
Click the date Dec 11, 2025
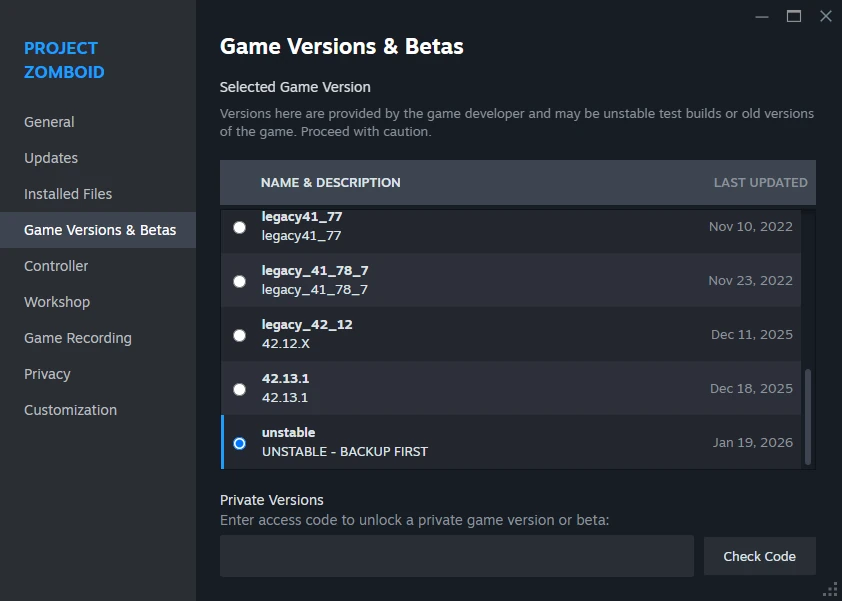pyautogui.click(x=752, y=335)
